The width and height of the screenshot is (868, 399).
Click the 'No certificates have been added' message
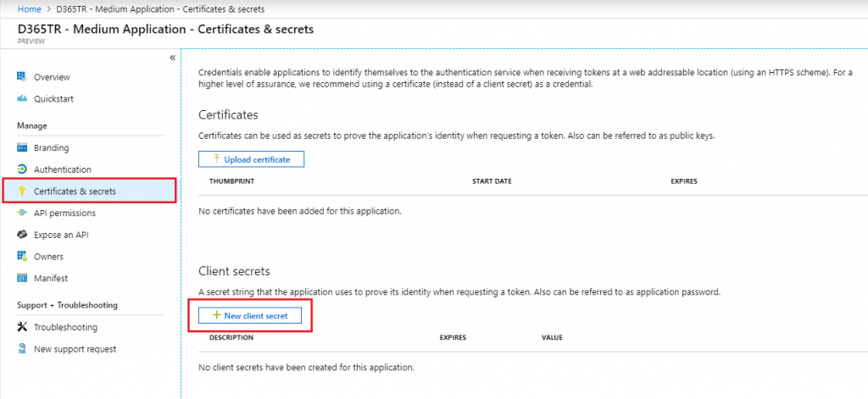point(299,211)
